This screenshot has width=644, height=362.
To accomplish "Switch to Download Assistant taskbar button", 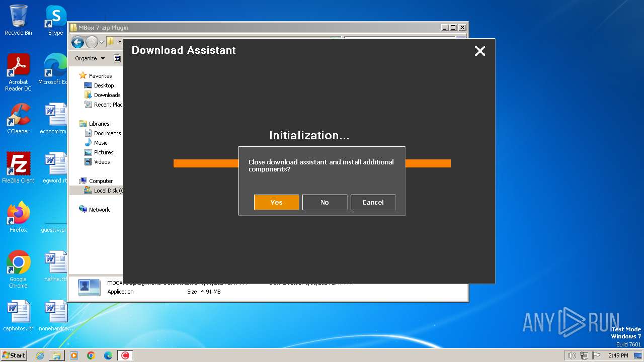I will [125, 355].
